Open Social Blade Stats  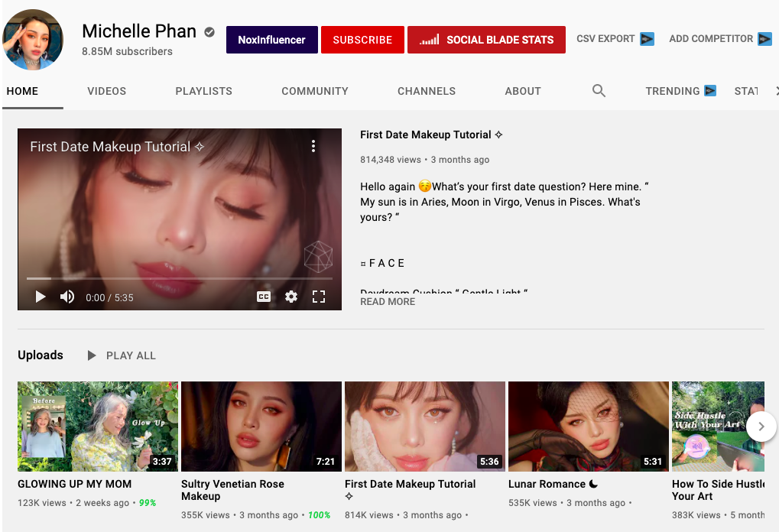(x=486, y=40)
